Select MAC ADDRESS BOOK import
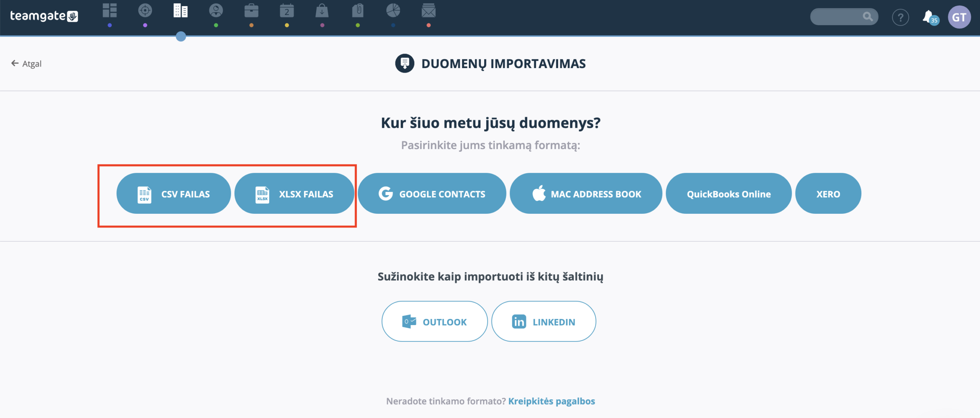The height and width of the screenshot is (418, 980). [586, 194]
